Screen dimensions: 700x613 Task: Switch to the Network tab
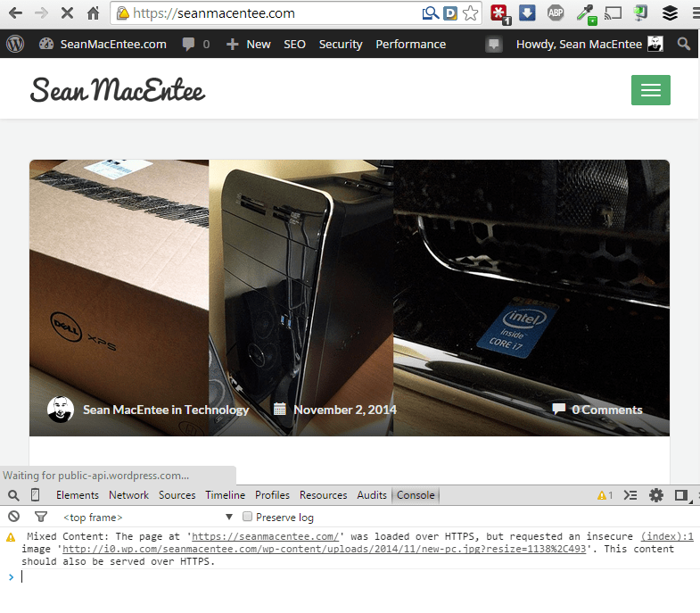coord(128,495)
